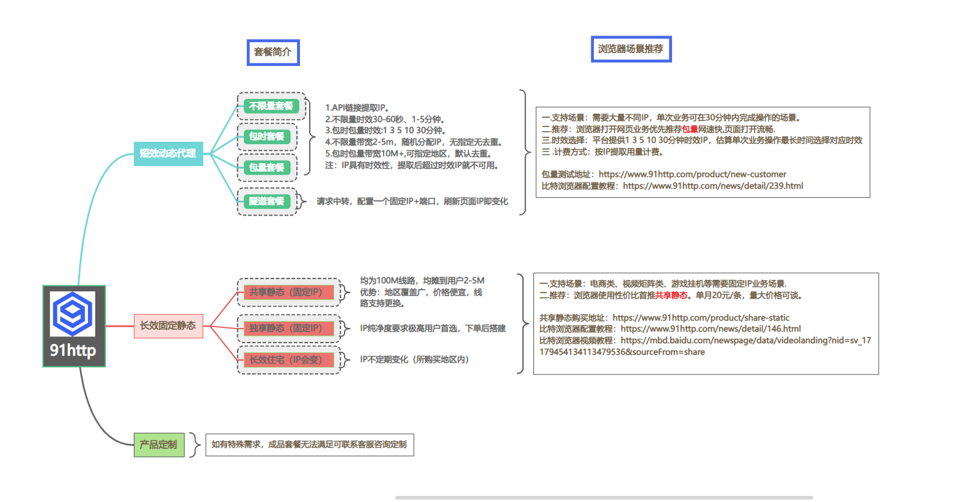Select the 长效住宅（IP会变） node
The image size is (980, 502).
point(288,360)
